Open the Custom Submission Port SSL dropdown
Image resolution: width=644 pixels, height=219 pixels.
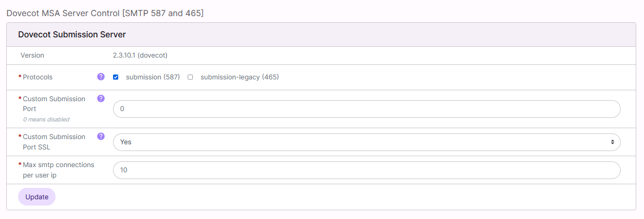pos(363,142)
